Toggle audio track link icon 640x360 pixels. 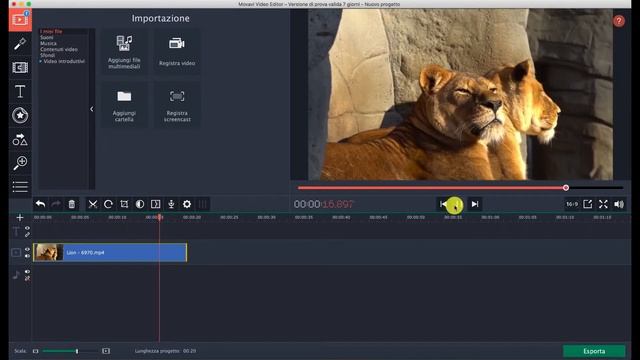[x=27, y=278]
